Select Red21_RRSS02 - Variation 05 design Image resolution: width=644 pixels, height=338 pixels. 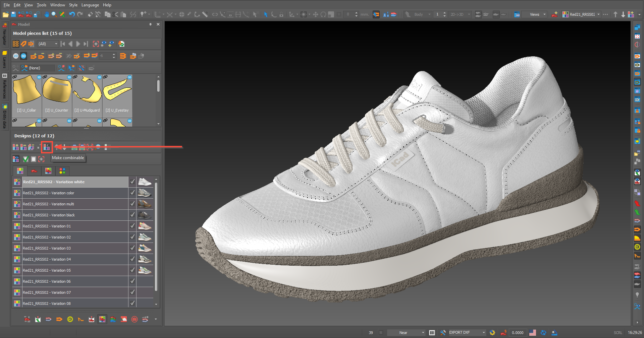pyautogui.click(x=74, y=270)
